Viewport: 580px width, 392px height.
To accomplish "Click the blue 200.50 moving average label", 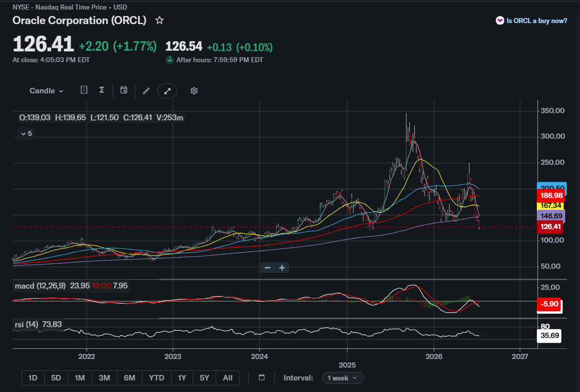I will pos(551,187).
